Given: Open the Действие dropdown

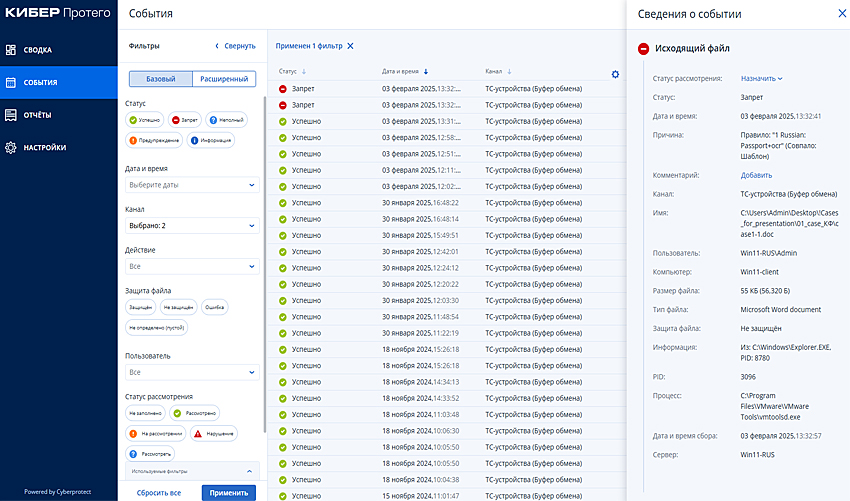Looking at the screenshot, I should [x=192, y=266].
